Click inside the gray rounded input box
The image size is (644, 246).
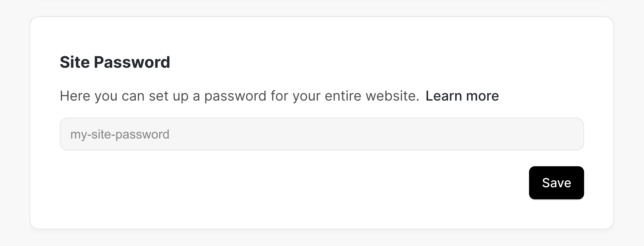pos(322,134)
